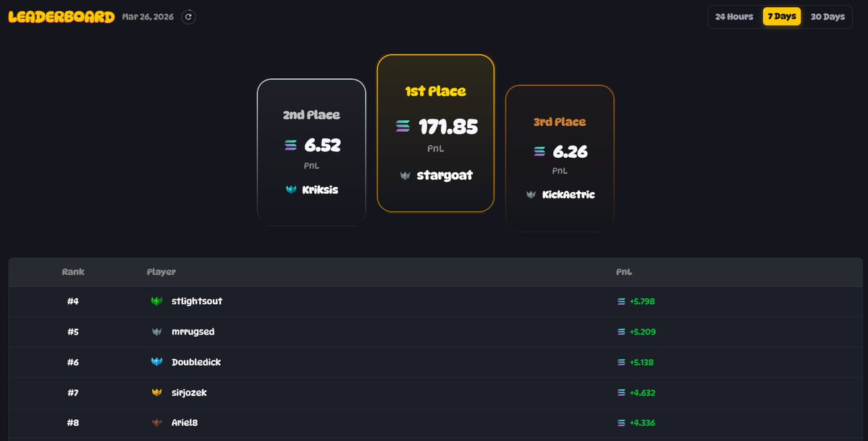
Task: Click stlightsout's green rank badge
Action: [156, 301]
